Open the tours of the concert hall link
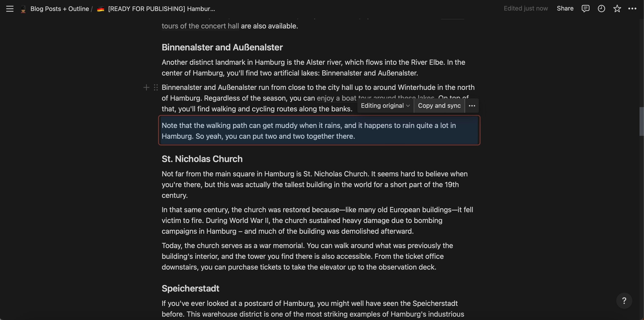 200,26
